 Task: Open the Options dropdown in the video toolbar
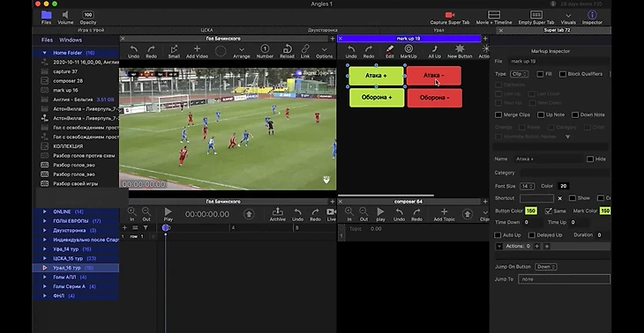pyautogui.click(x=324, y=52)
